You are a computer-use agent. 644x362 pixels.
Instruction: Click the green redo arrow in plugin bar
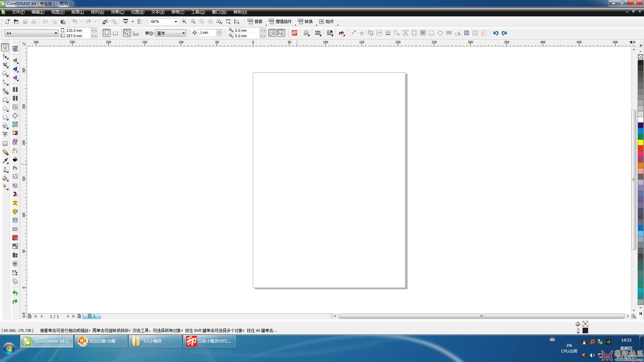[x=15, y=302]
